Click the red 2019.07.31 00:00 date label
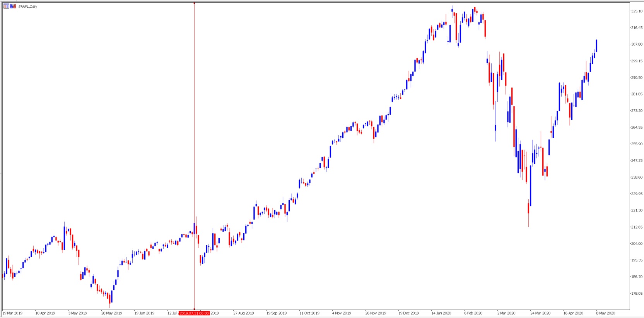 pyautogui.click(x=194, y=313)
